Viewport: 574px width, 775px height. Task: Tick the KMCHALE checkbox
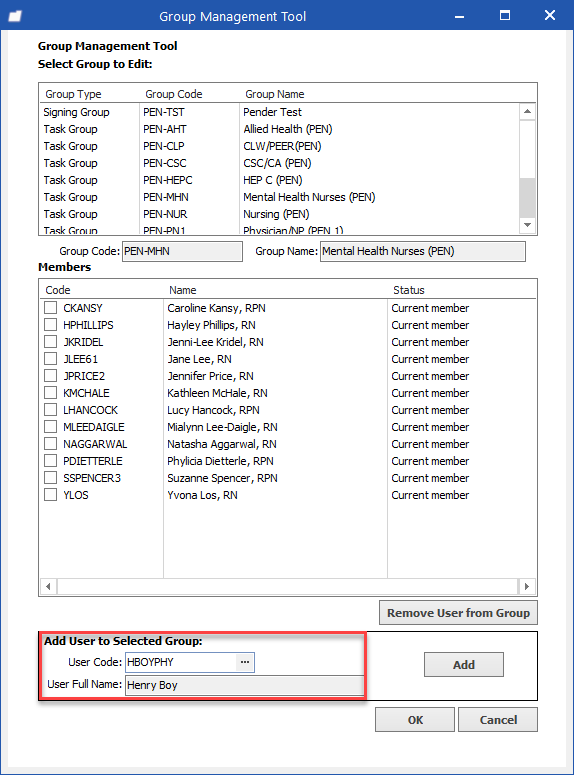pos(50,393)
